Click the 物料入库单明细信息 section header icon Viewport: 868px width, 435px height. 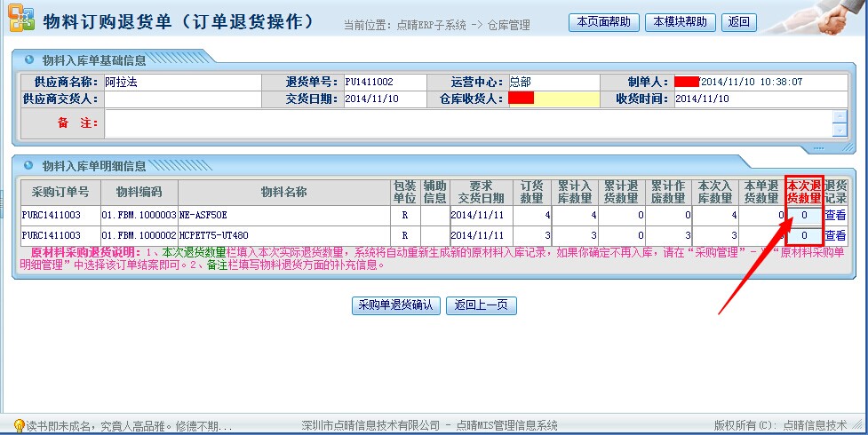tap(28, 165)
